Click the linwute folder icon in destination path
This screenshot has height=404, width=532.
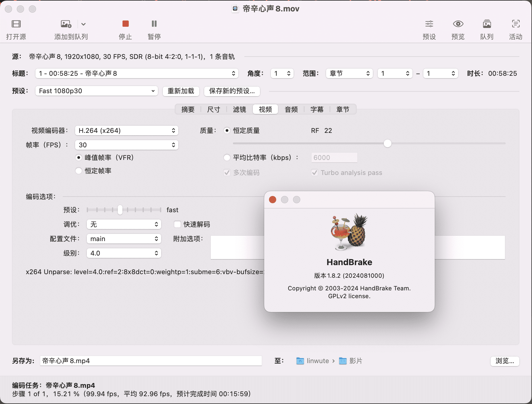(300, 361)
